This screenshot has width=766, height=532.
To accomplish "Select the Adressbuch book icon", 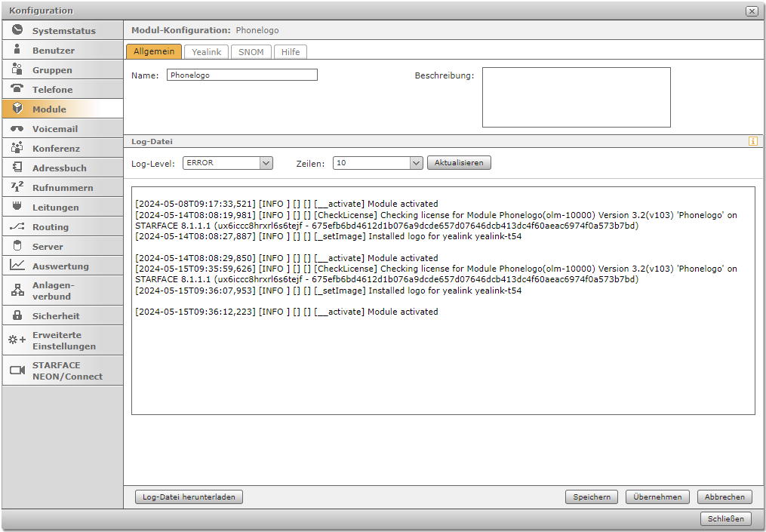I will click(17, 168).
